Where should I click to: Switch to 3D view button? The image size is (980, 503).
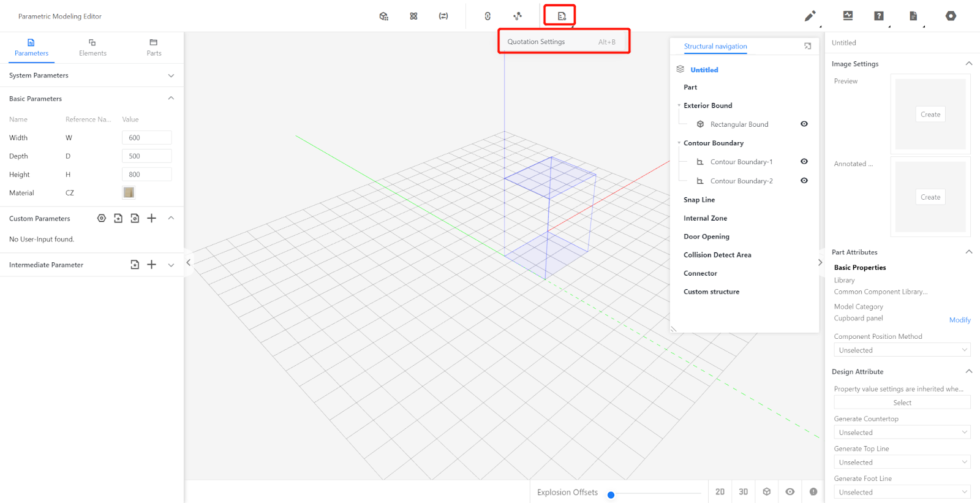[743, 492]
